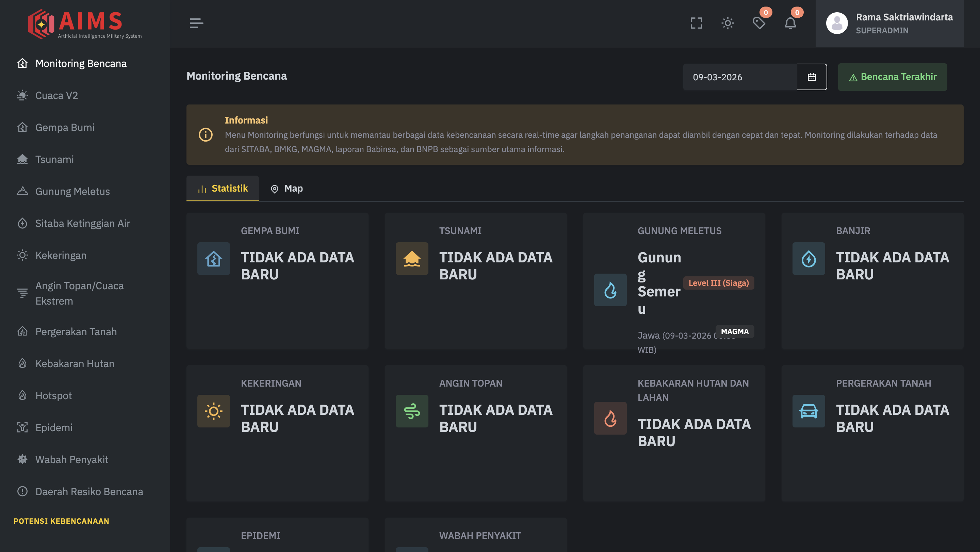The height and width of the screenshot is (552, 980).
Task: Click Kekeringan card sun icon
Action: pyautogui.click(x=213, y=411)
